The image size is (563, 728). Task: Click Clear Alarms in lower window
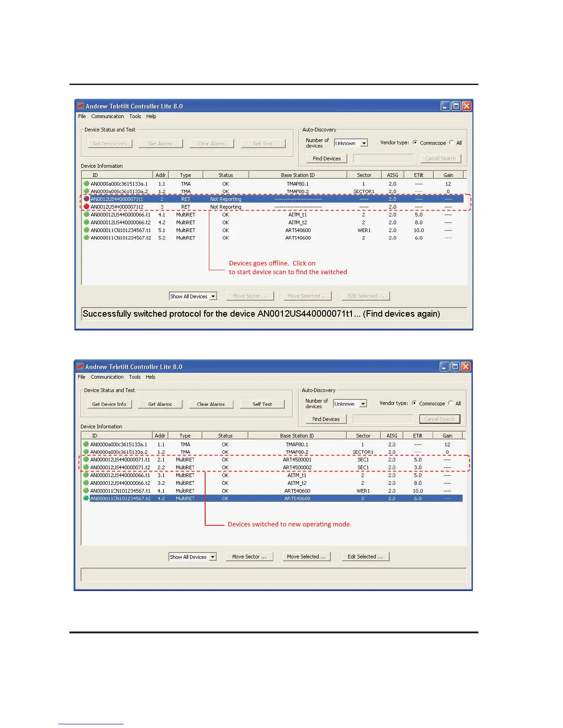[211, 404]
